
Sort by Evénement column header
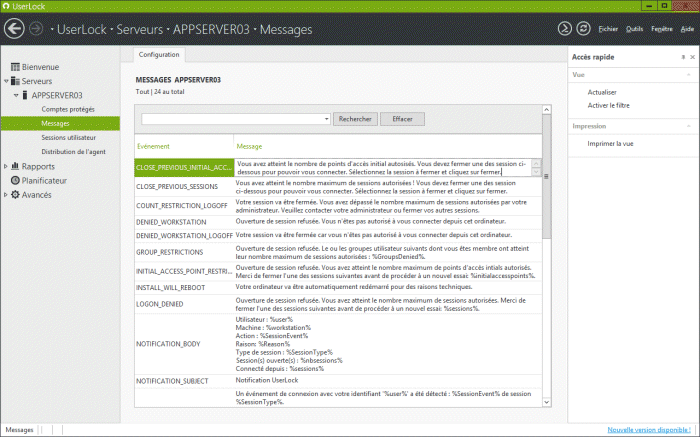click(x=153, y=146)
